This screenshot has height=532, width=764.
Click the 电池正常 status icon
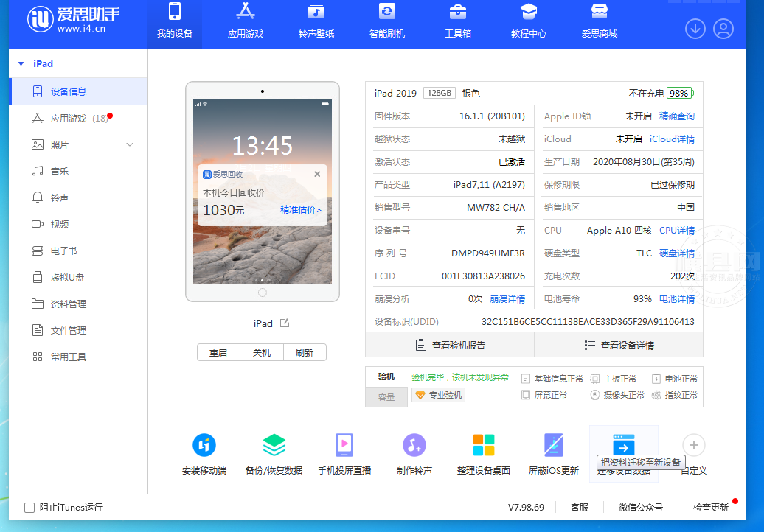point(656,379)
